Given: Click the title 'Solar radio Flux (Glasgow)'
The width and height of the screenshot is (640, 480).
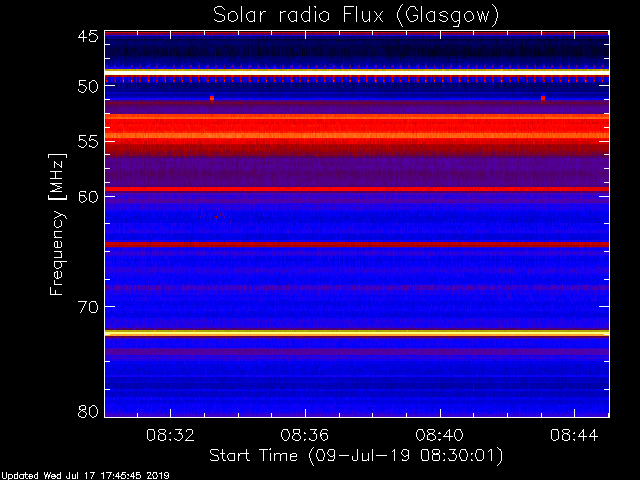Looking at the screenshot, I should pyautogui.click(x=356, y=16).
